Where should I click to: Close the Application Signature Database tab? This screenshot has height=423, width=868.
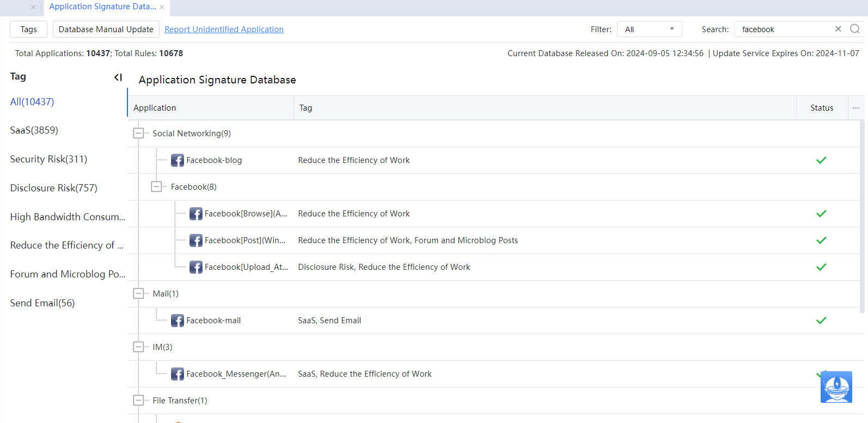162,7
